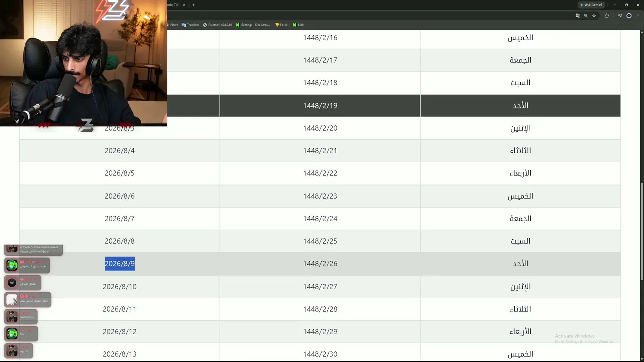
Task: Click الثلاثاء in the 1448/2/28 row
Action: tap(520, 309)
